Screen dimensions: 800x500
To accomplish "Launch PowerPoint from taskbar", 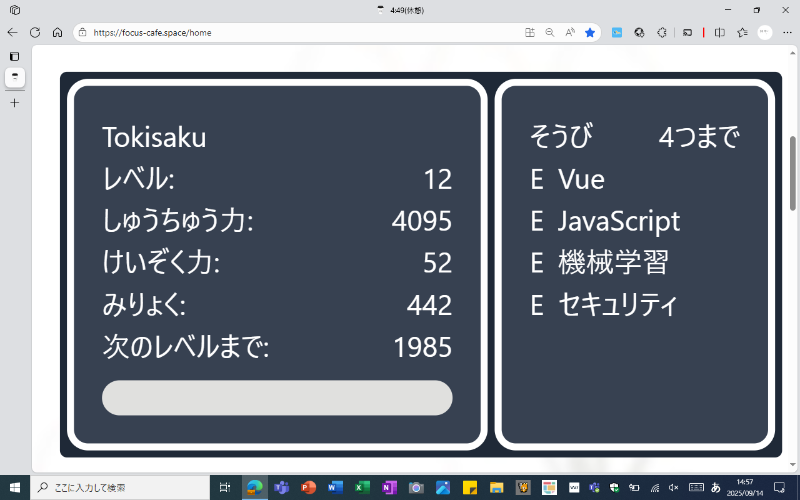I will (308, 488).
